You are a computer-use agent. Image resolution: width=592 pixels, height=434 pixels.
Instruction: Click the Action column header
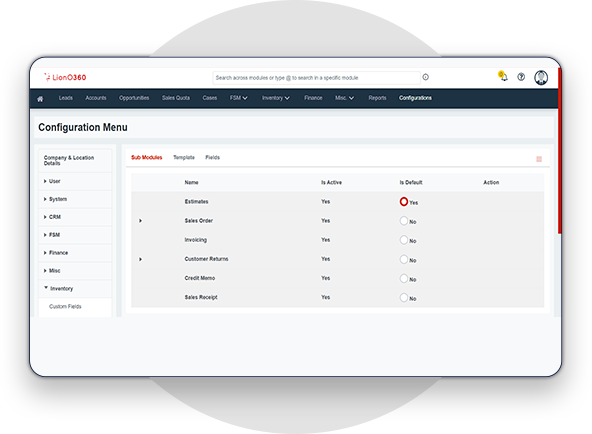[491, 183]
